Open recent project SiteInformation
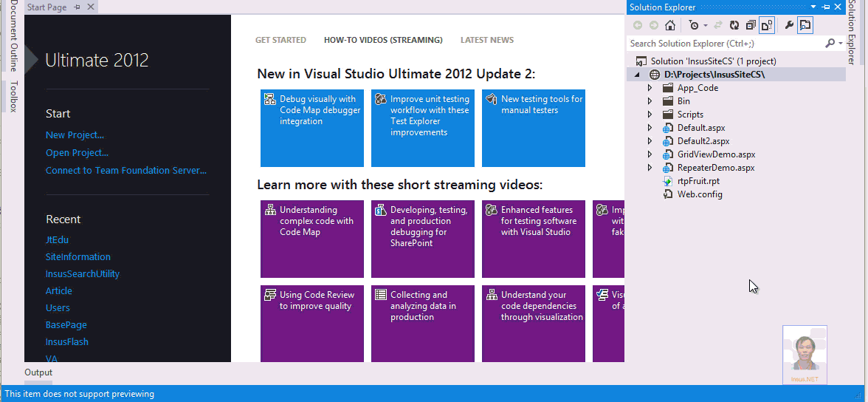Screen dimensions: 868x402 click(x=78, y=256)
